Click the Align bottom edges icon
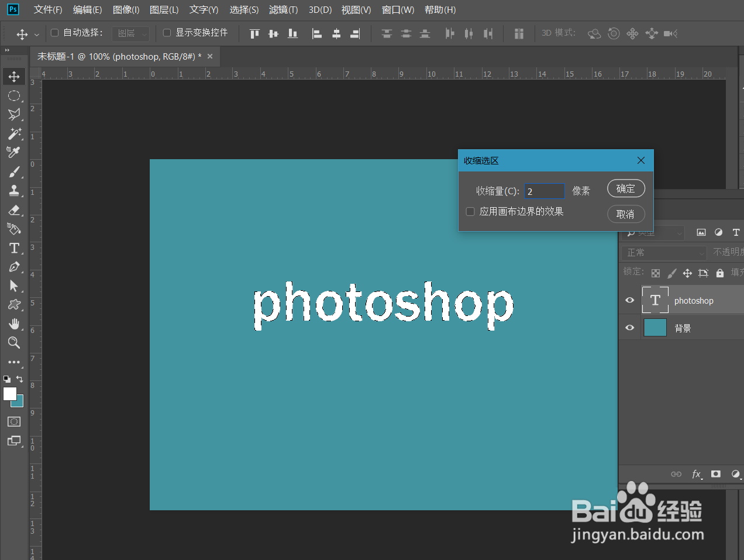The width and height of the screenshot is (744, 560). 292,33
